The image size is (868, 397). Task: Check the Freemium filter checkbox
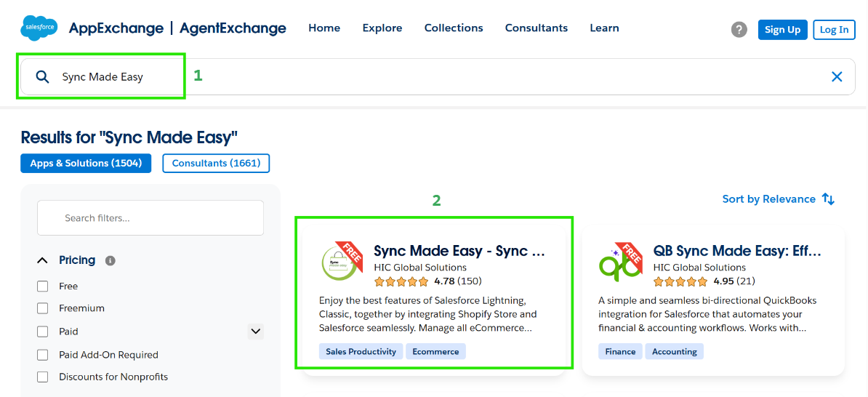coord(43,308)
